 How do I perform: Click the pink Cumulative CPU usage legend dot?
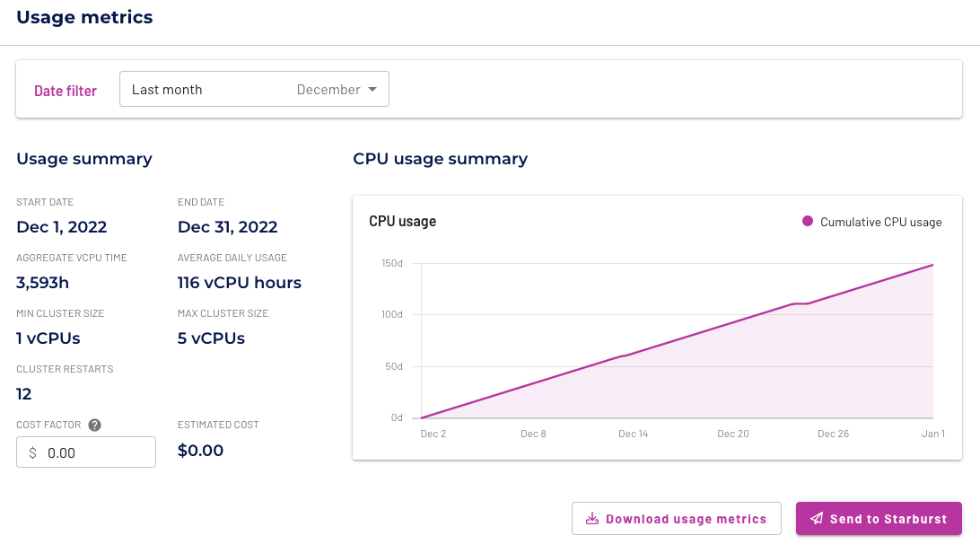[807, 221]
